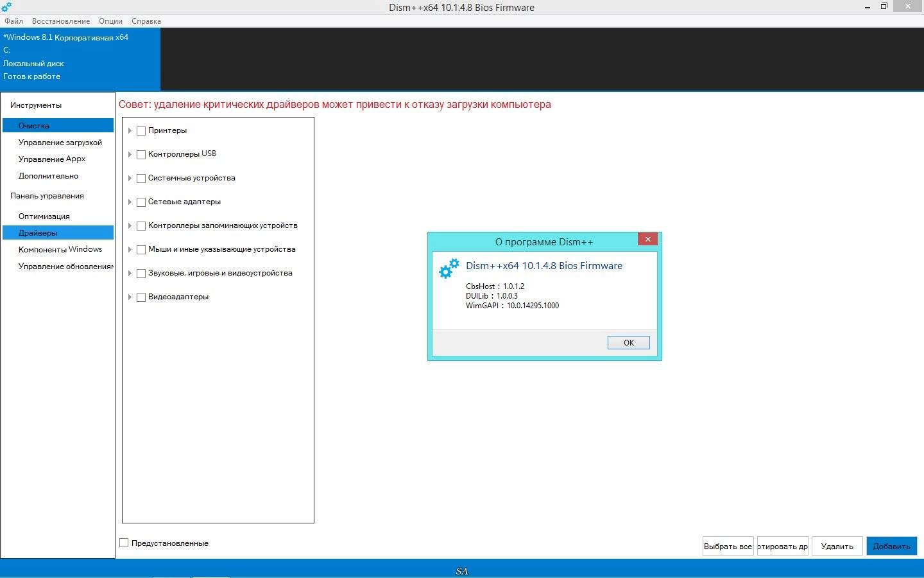Click the CbsHost version line
Image resolution: width=924 pixels, height=578 pixels.
click(x=495, y=286)
